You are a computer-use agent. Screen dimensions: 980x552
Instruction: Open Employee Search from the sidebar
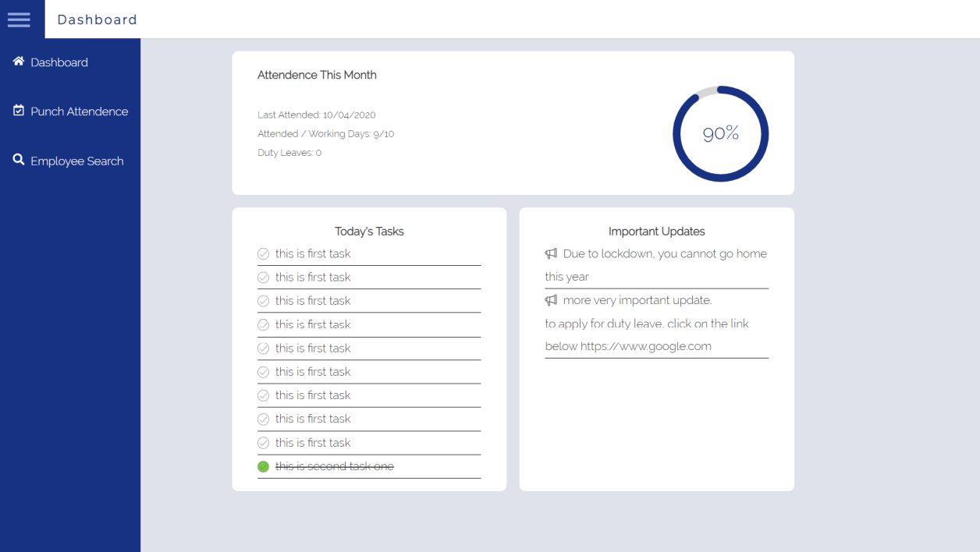76,161
